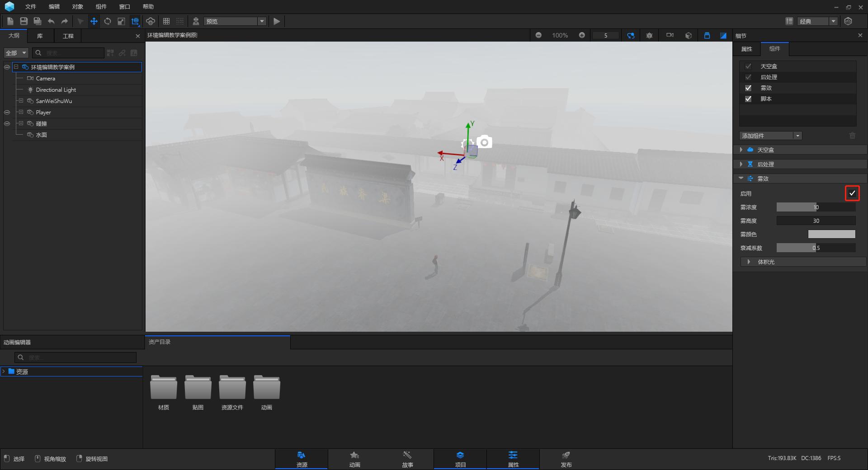868x470 pixels.
Task: Click the hexagon icon at top right
Action: point(848,21)
